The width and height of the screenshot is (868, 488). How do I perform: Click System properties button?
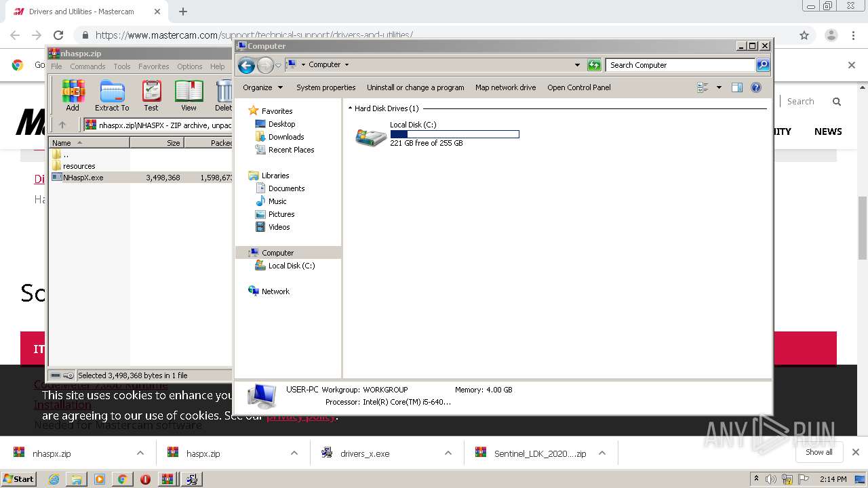(326, 87)
